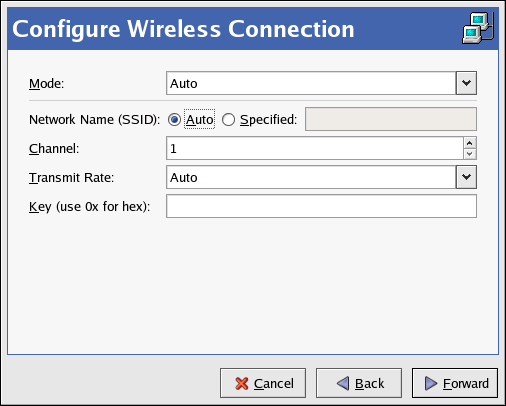Screen dimensions: 506x406
Task: Click the Back left-arrow icon
Action: [x=343, y=383]
